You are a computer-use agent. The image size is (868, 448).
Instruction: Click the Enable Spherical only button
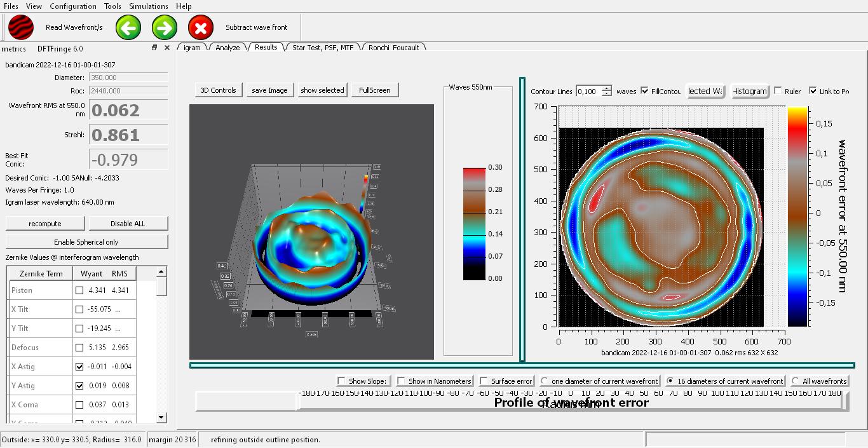(x=86, y=242)
